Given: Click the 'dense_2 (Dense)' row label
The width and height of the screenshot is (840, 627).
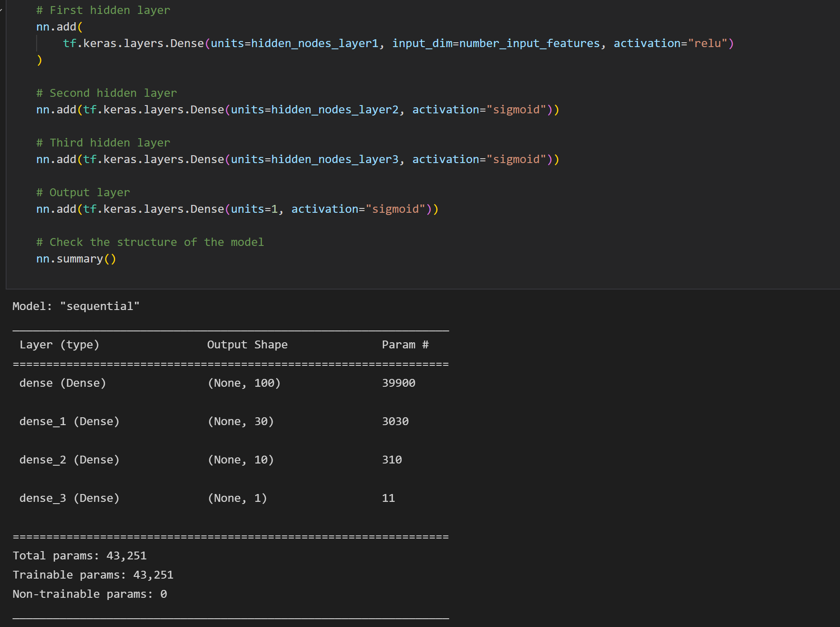Looking at the screenshot, I should click(69, 460).
